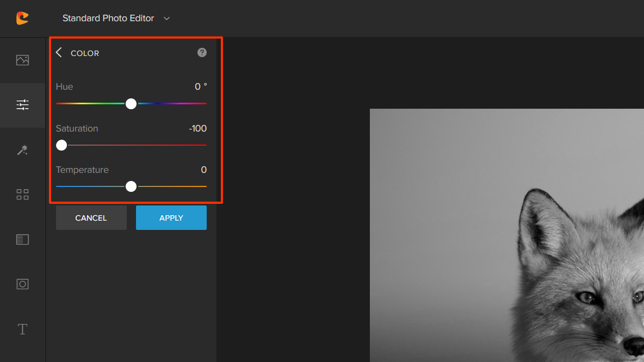Click the Hue slider handle
Image resolution: width=644 pixels, height=362 pixels.
[131, 104]
